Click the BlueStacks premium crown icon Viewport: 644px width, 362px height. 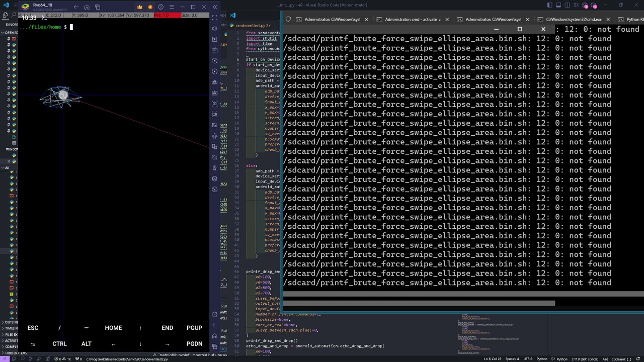(x=139, y=7)
